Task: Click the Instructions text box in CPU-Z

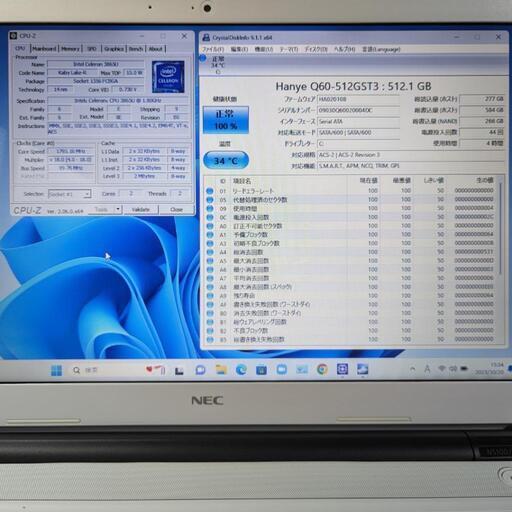Action: (119, 128)
